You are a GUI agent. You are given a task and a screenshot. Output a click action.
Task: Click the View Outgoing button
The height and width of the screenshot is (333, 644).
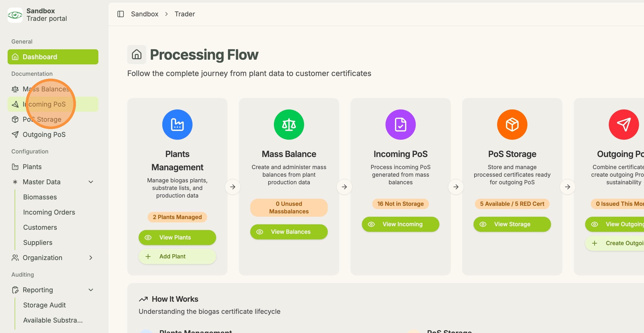pyautogui.click(x=614, y=224)
